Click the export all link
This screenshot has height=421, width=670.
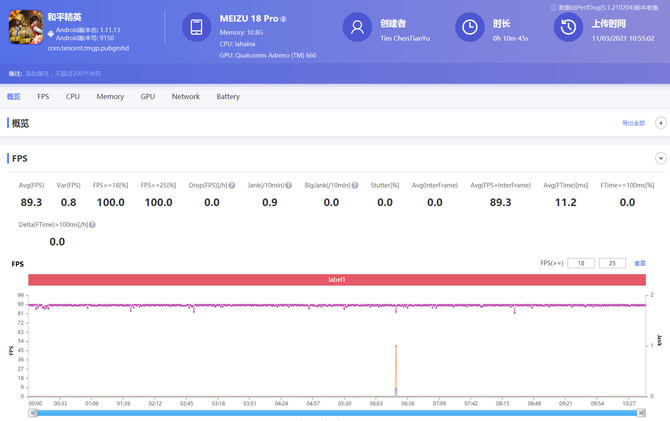point(633,123)
